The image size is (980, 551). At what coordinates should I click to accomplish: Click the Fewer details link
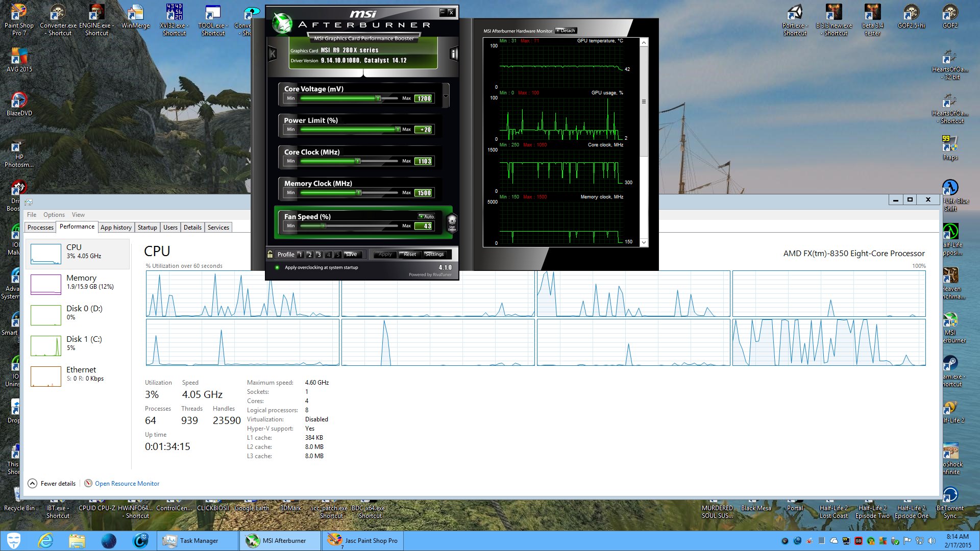(x=58, y=483)
